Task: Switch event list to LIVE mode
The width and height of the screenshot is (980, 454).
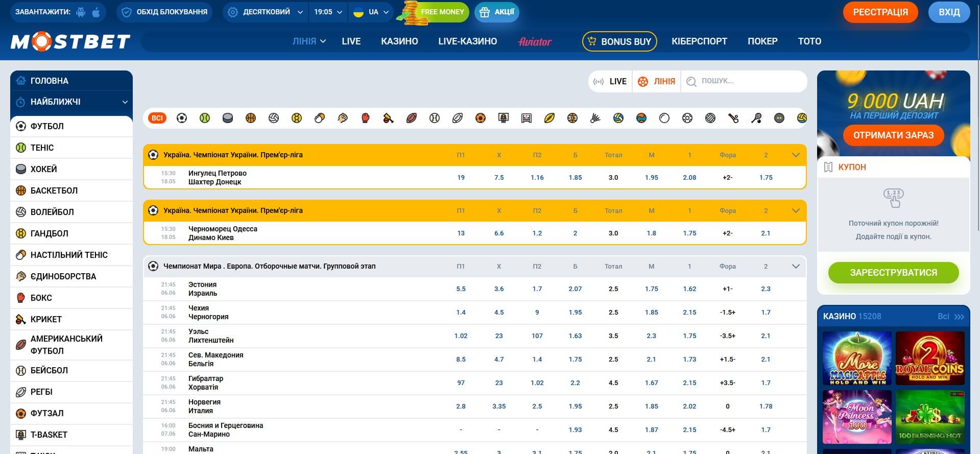Action: 610,81
